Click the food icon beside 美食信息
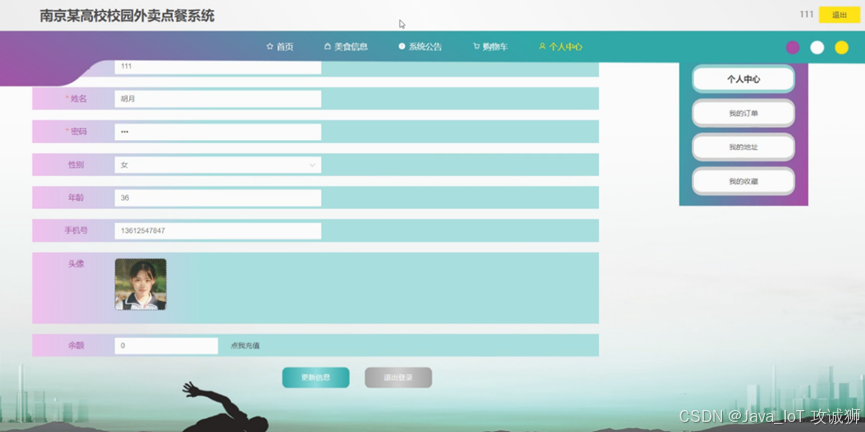Screen dimensions: 865x432 327,47
